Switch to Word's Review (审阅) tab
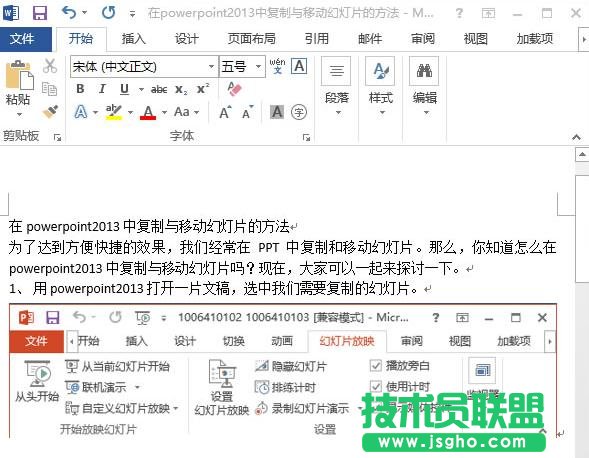Viewport: 589px width, 458px height. (x=423, y=39)
